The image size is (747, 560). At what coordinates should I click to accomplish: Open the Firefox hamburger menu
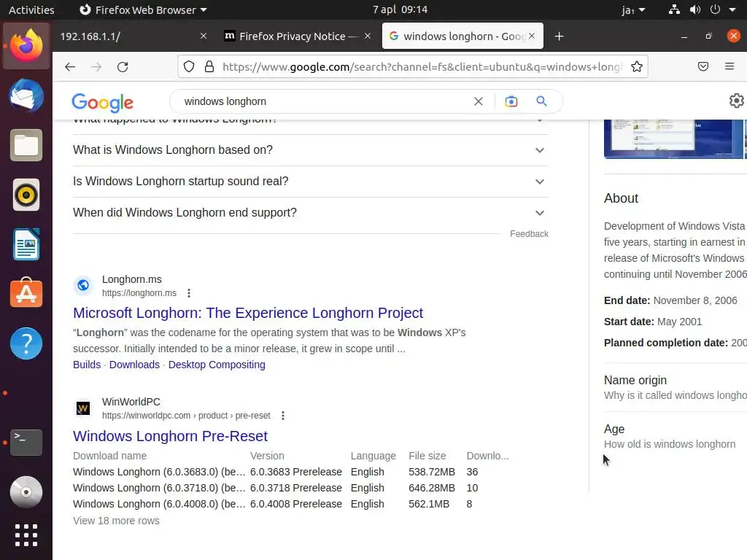tap(729, 66)
